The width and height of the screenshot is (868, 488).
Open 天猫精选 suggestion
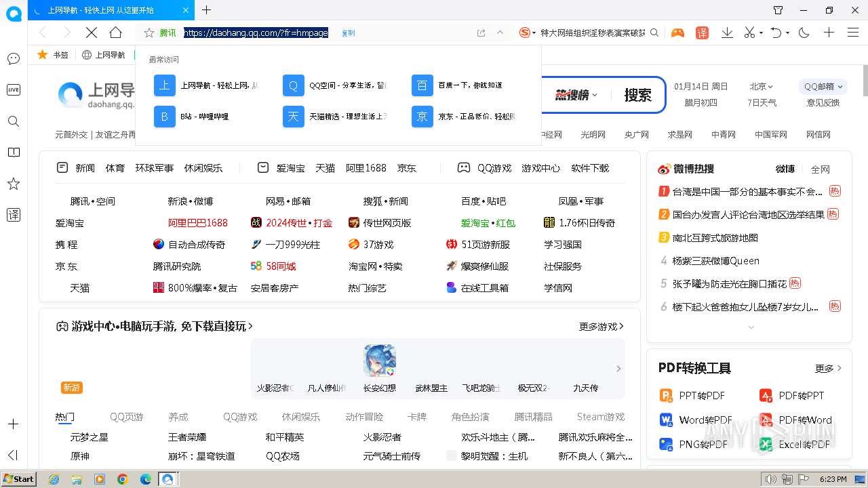[x=335, y=117]
